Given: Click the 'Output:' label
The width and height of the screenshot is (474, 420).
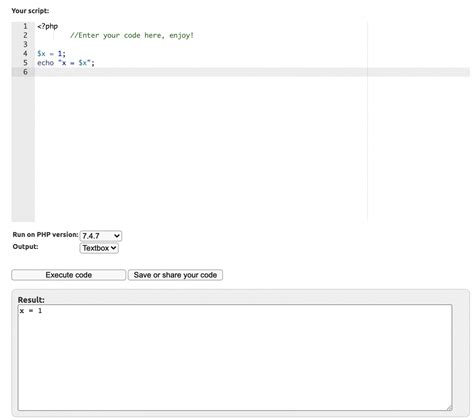Looking at the screenshot, I should (25, 247).
